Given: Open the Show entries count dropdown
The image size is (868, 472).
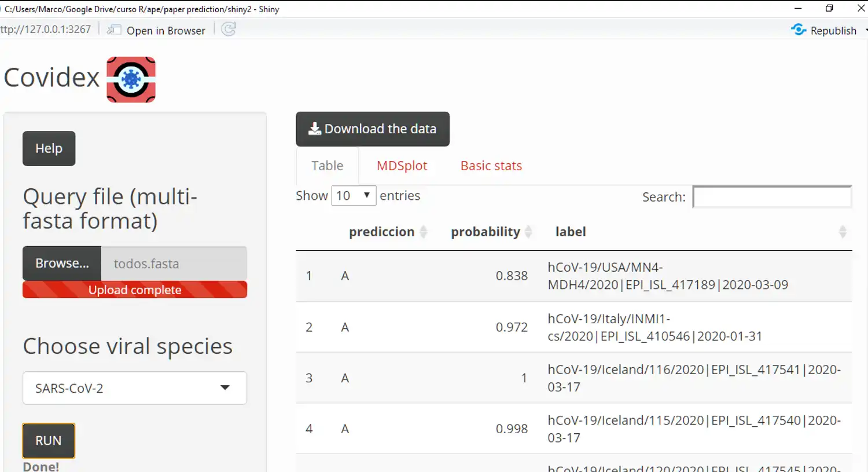Looking at the screenshot, I should (x=354, y=196).
